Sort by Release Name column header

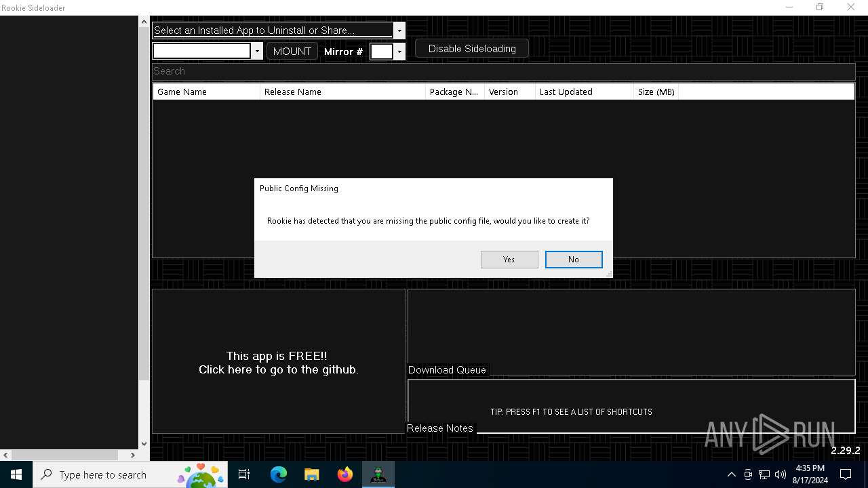coord(342,91)
